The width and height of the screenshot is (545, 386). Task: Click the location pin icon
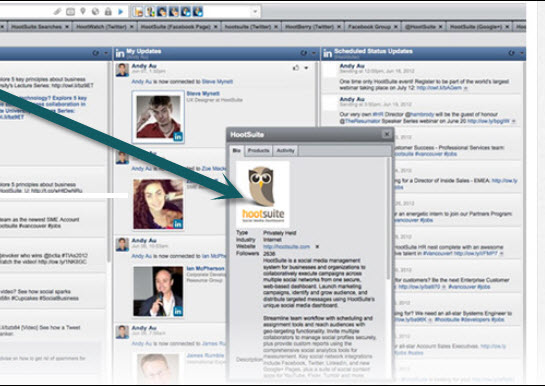[x=83, y=11]
